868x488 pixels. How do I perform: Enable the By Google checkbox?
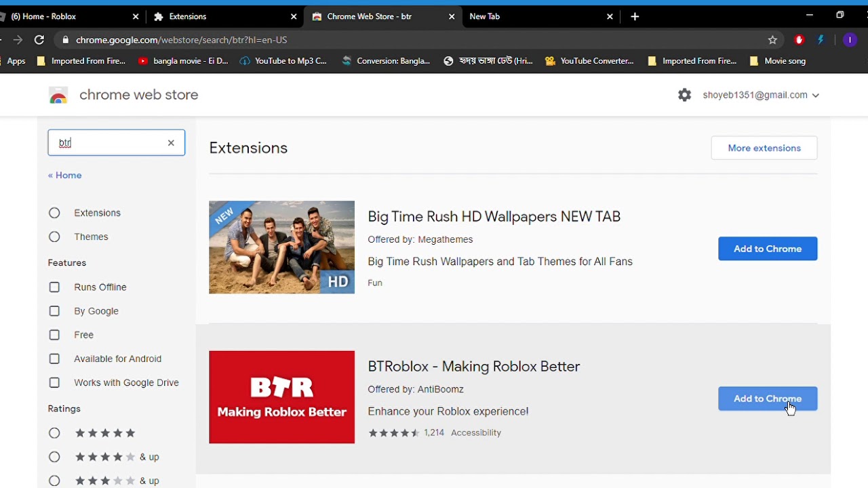tap(54, 311)
